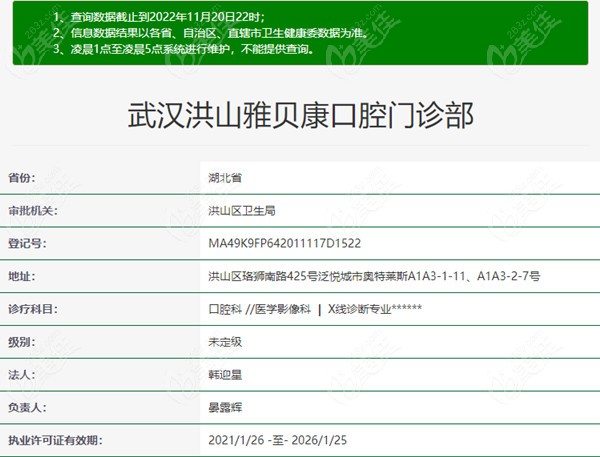
Task: Click the 登记号 label
Action: click(27, 243)
